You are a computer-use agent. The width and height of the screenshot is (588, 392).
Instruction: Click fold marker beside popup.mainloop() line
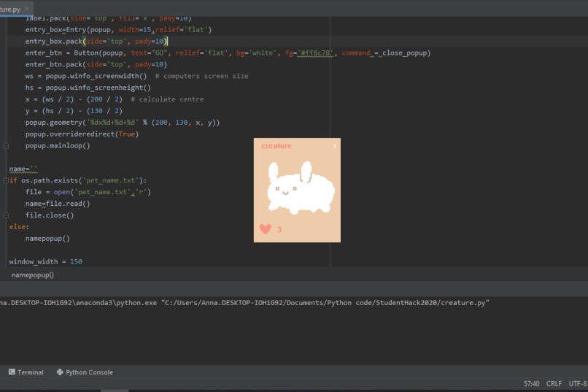(x=6, y=145)
